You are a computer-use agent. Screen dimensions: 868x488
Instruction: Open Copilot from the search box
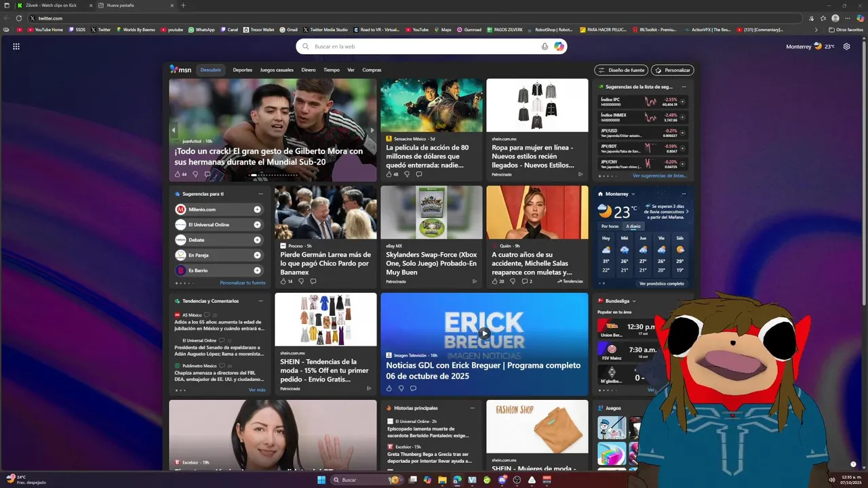(x=559, y=46)
